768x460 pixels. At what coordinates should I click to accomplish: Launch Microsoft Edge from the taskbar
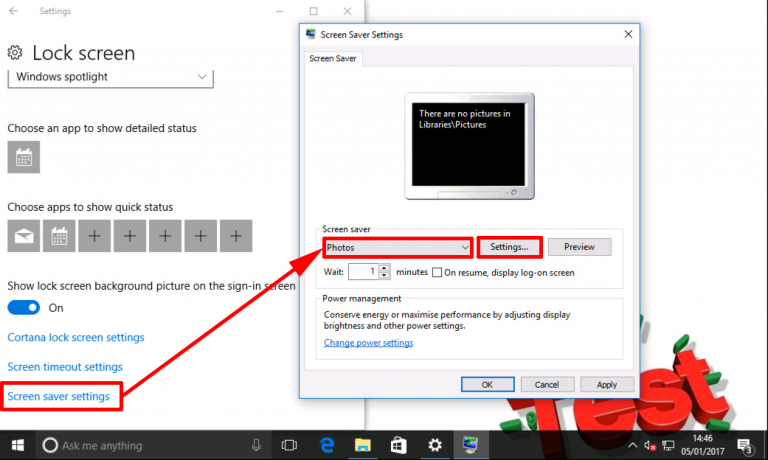pyautogui.click(x=327, y=445)
